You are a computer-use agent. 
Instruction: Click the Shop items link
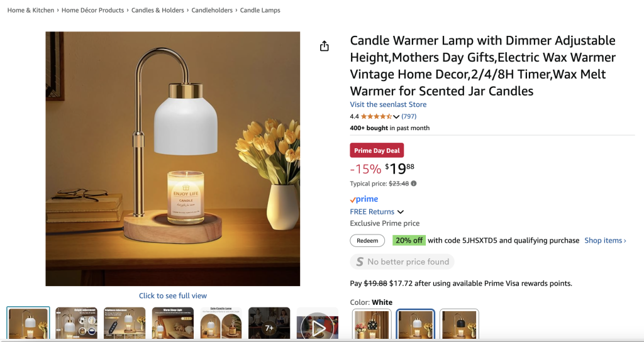point(604,241)
